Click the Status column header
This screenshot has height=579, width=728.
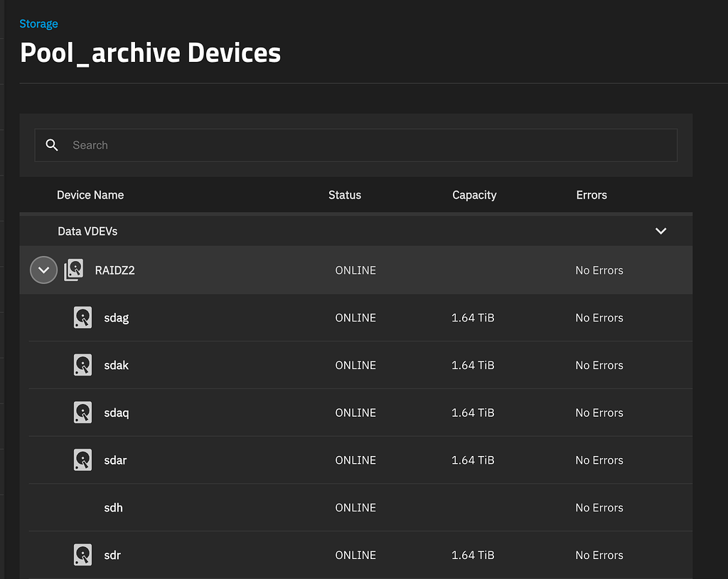(344, 194)
